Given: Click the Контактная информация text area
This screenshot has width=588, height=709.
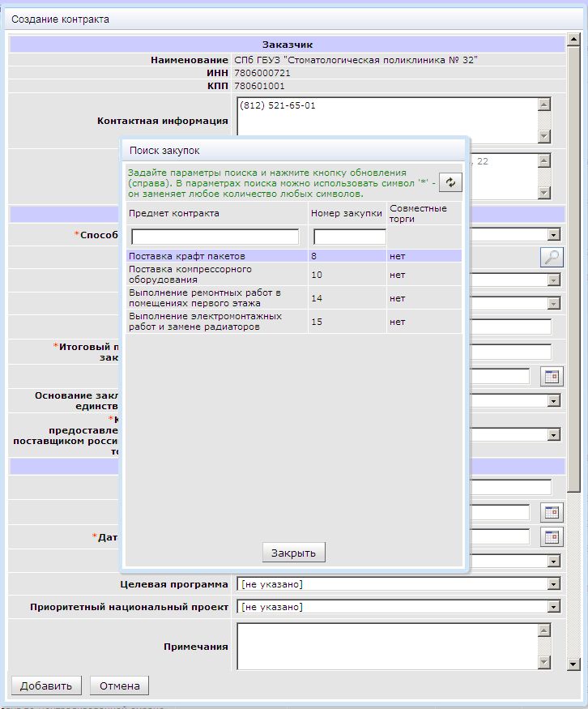Looking at the screenshot, I should click(388, 117).
